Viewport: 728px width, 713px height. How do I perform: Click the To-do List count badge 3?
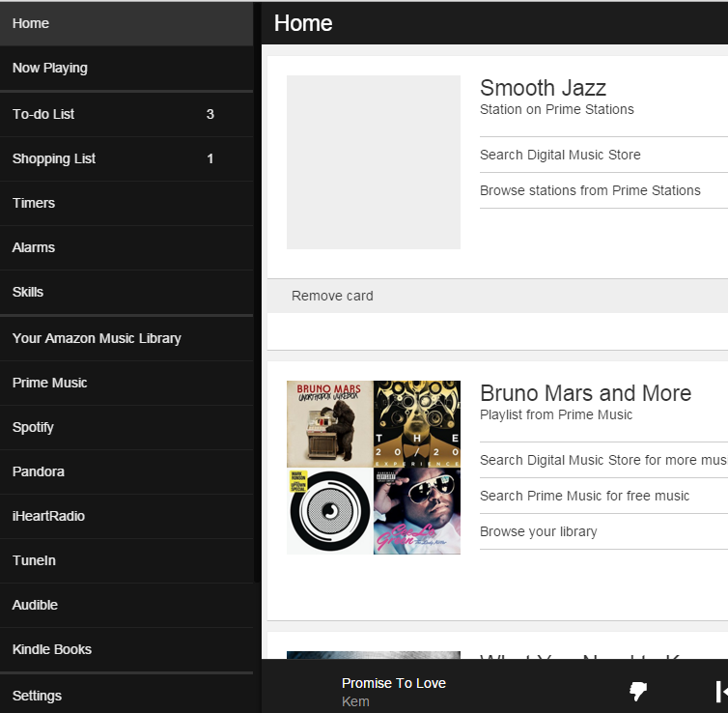pos(210,114)
